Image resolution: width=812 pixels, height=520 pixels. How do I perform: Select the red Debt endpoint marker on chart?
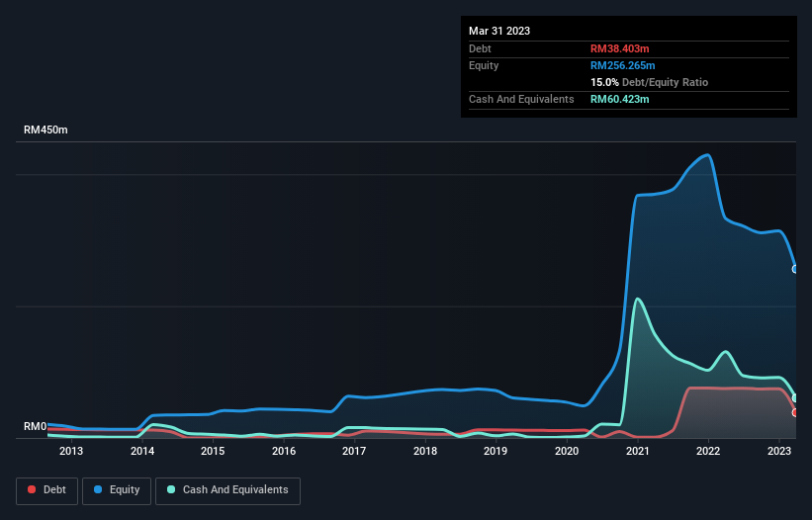[795, 412]
